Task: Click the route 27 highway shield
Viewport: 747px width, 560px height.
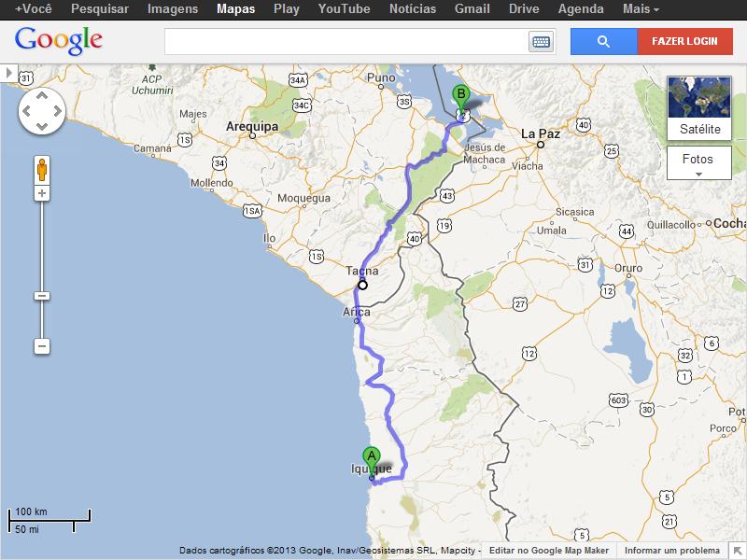Action: [520, 304]
